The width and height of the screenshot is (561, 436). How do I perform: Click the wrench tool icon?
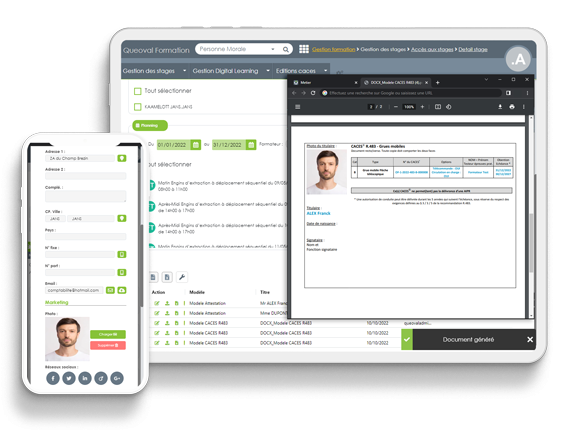click(x=182, y=277)
